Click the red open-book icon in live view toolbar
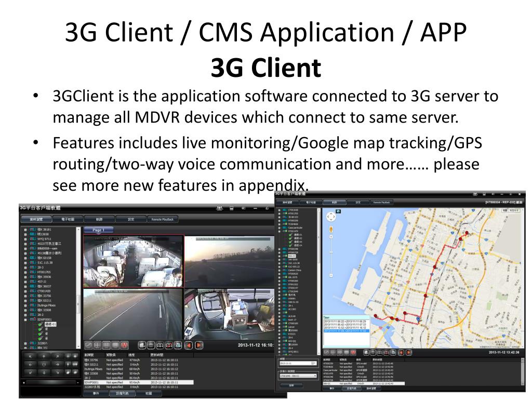 coord(169,345)
